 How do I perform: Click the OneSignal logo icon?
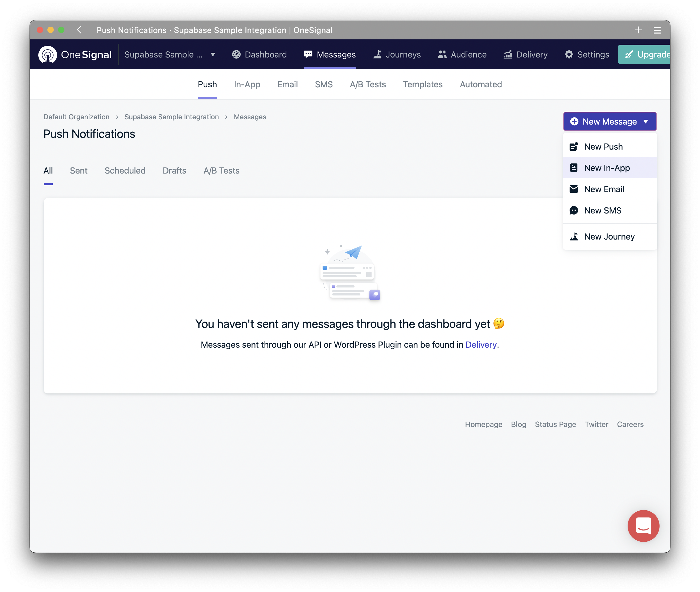point(48,54)
